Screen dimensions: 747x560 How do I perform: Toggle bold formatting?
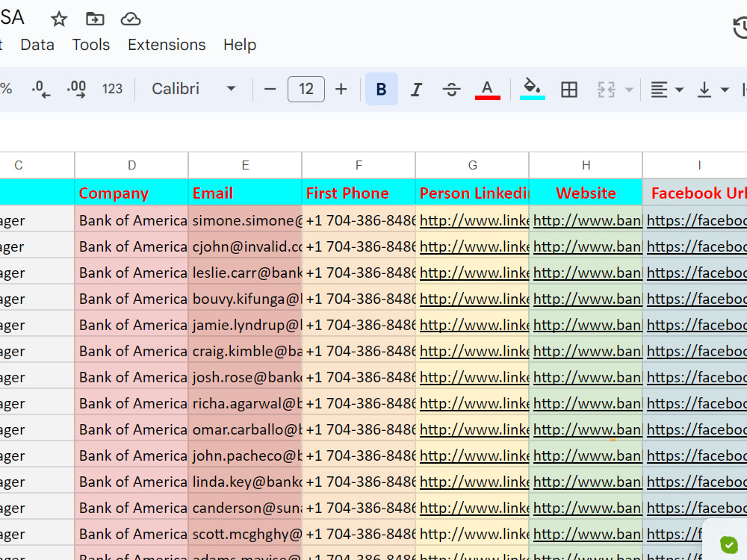click(381, 89)
